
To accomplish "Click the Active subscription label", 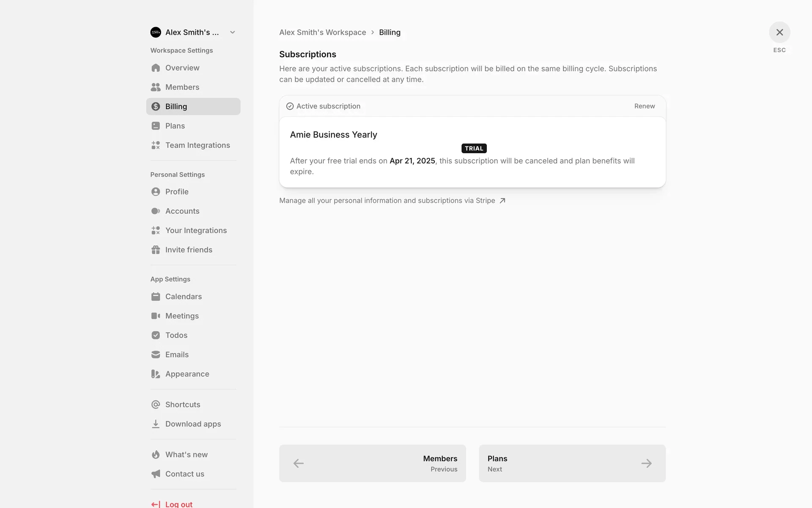I will click(328, 106).
